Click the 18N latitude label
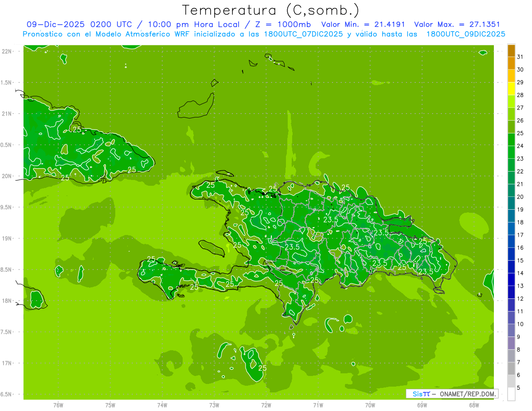 (x=7, y=301)
